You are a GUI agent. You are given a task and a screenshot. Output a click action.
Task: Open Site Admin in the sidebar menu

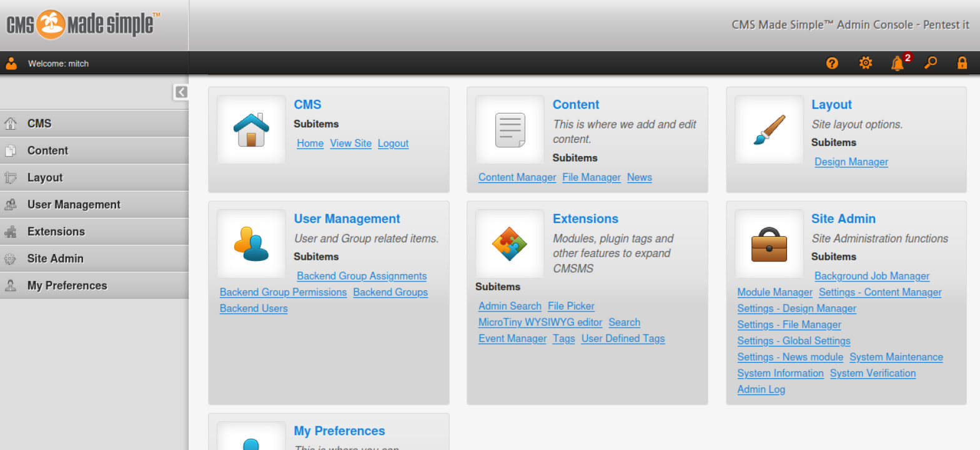point(94,258)
